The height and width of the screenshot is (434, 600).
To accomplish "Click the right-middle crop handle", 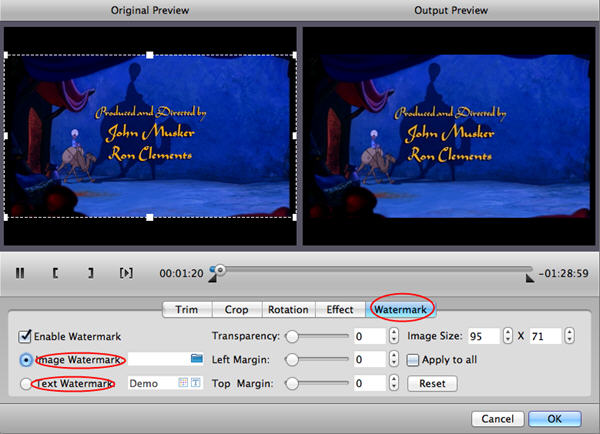I will click(295, 136).
